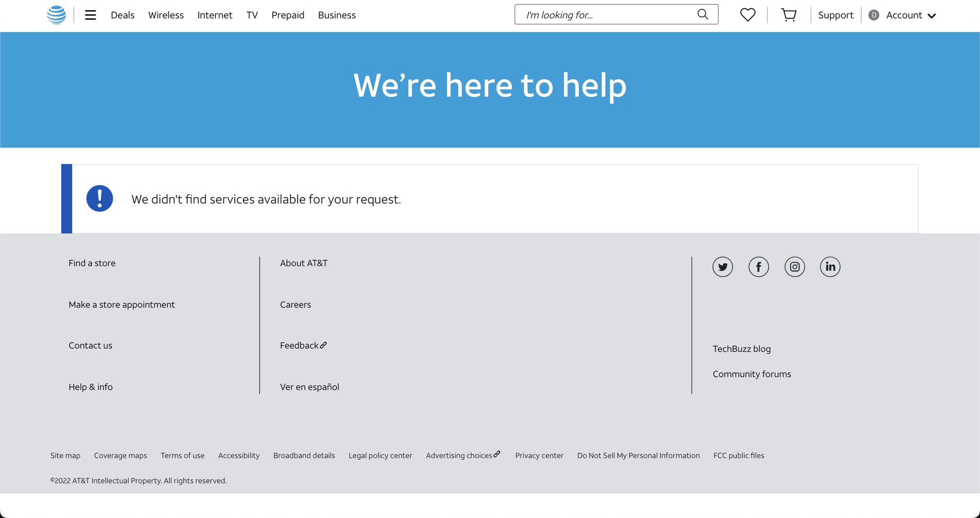Open Help & info link
Viewport: 980px width, 518px height.
coord(90,387)
